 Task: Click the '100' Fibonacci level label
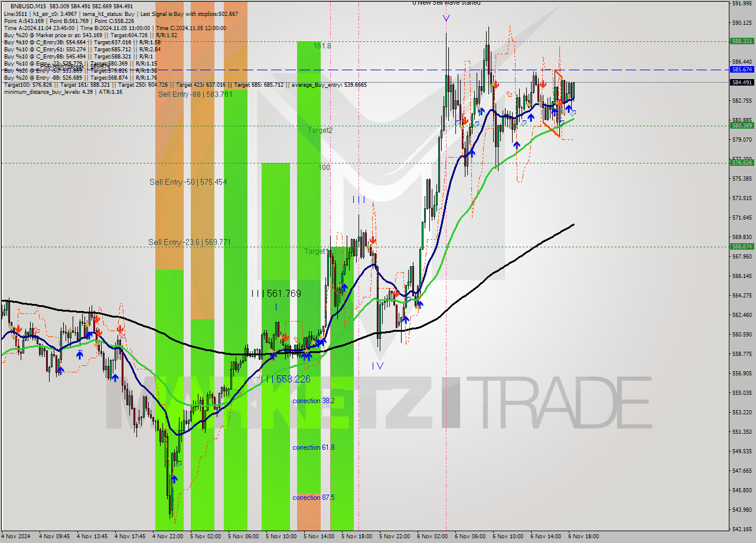[x=324, y=168]
